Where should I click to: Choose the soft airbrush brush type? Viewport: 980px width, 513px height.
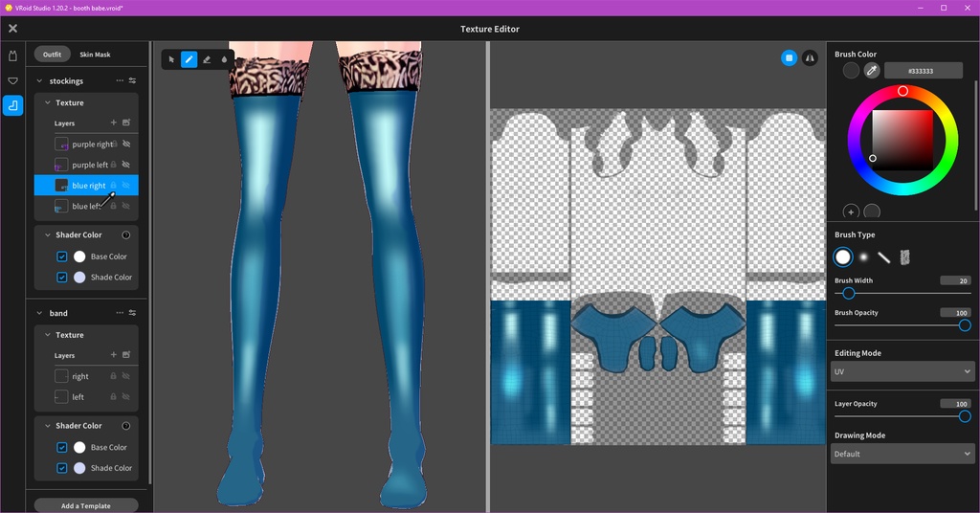[863, 256]
